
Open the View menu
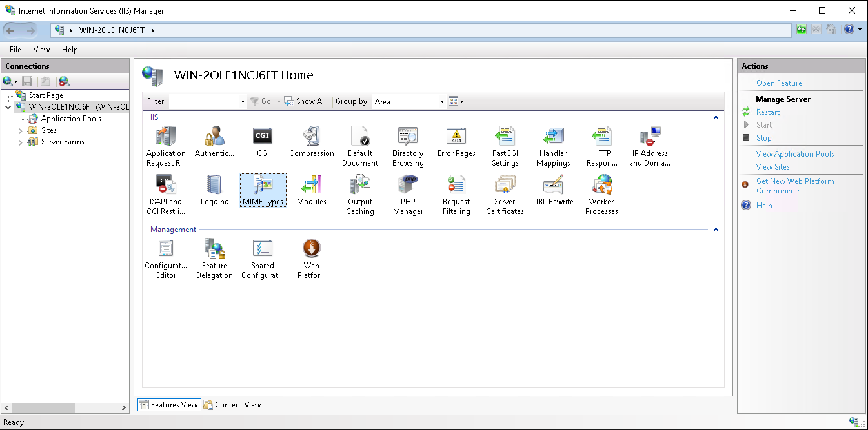point(41,50)
